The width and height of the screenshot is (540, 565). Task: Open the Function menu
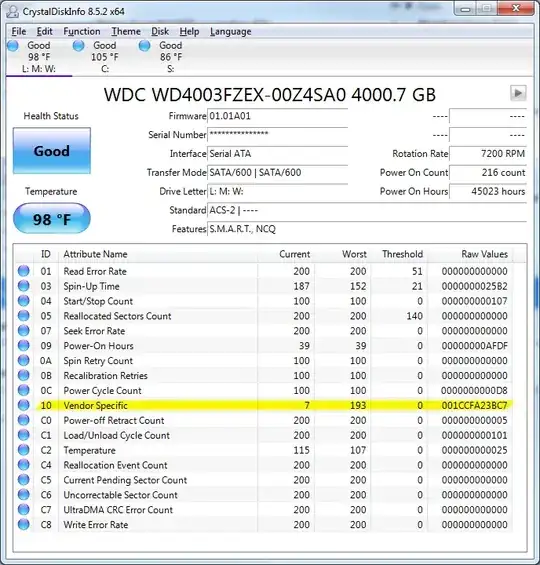click(82, 32)
